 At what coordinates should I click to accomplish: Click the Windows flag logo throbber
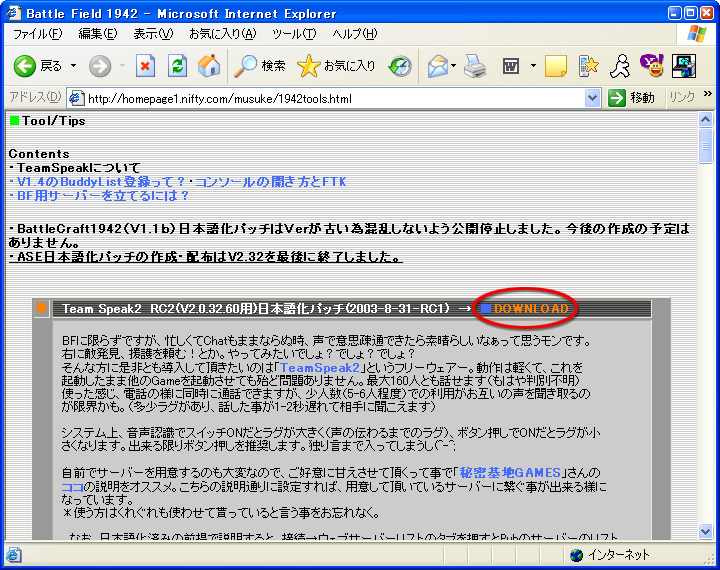pyautogui.click(x=696, y=34)
